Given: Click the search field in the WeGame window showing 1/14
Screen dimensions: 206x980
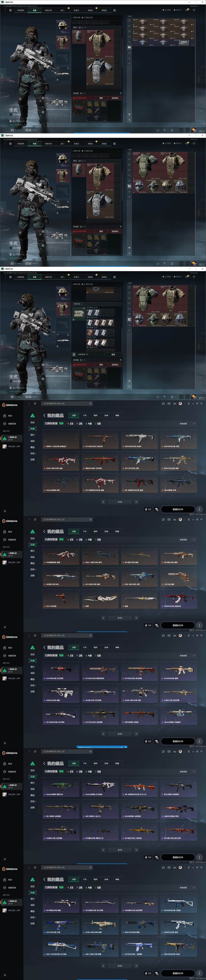Looking at the screenshot, I should click(67, 403).
